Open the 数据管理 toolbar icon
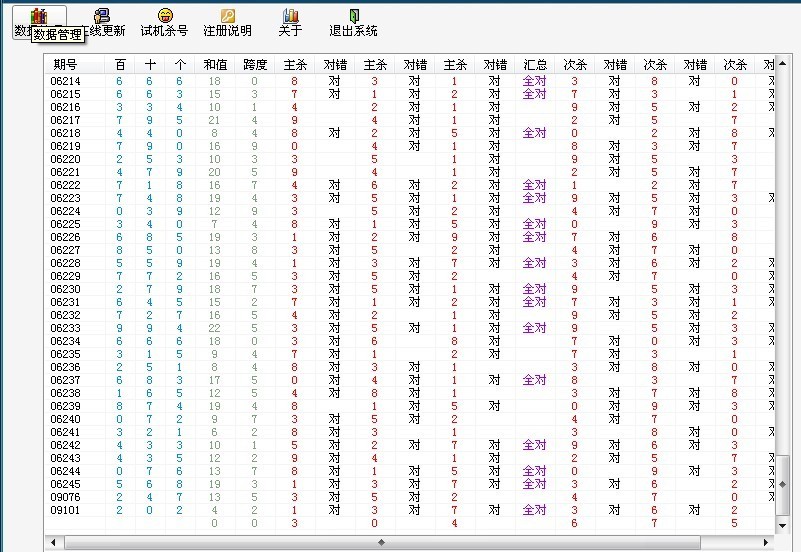 click(39, 17)
